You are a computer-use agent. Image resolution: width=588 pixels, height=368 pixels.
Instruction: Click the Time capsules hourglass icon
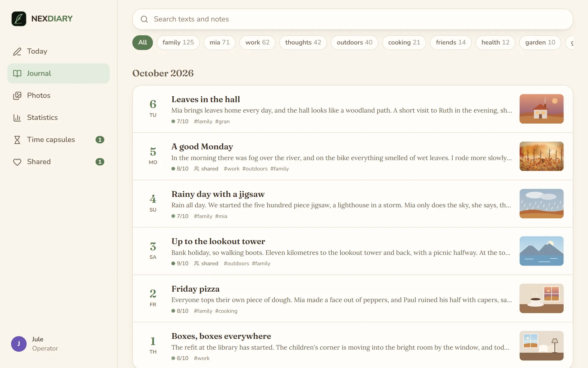(17, 140)
